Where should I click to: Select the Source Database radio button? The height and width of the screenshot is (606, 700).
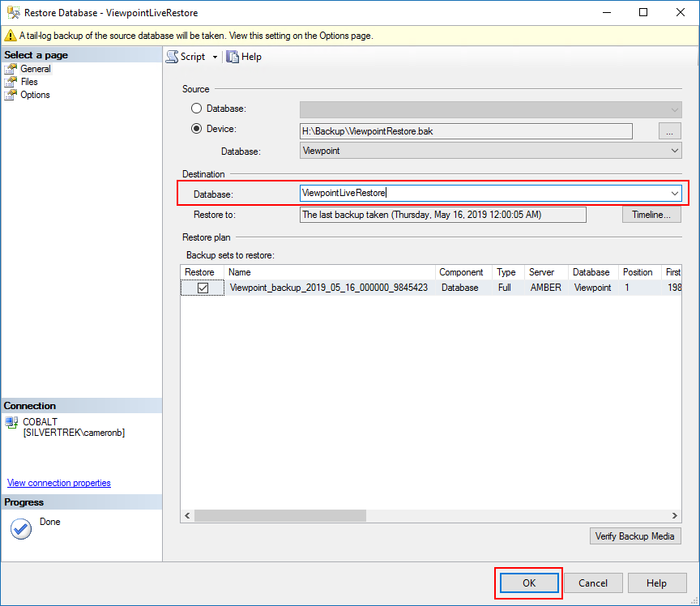196,108
